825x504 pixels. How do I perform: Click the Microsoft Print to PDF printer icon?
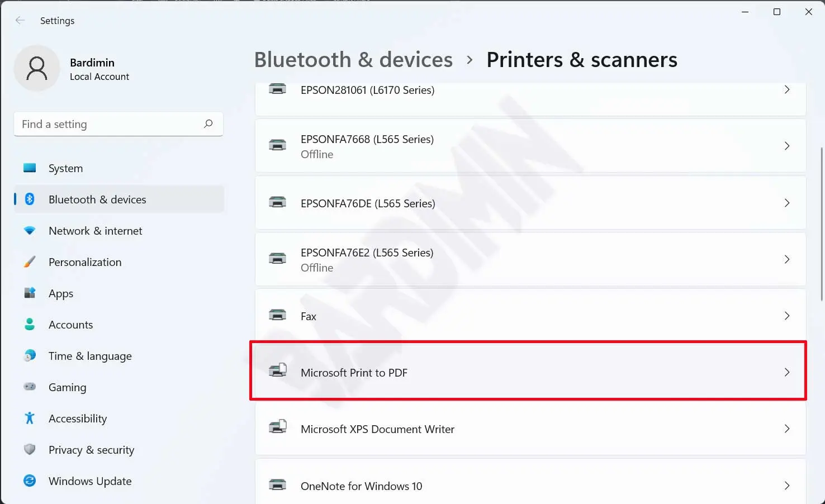(278, 370)
